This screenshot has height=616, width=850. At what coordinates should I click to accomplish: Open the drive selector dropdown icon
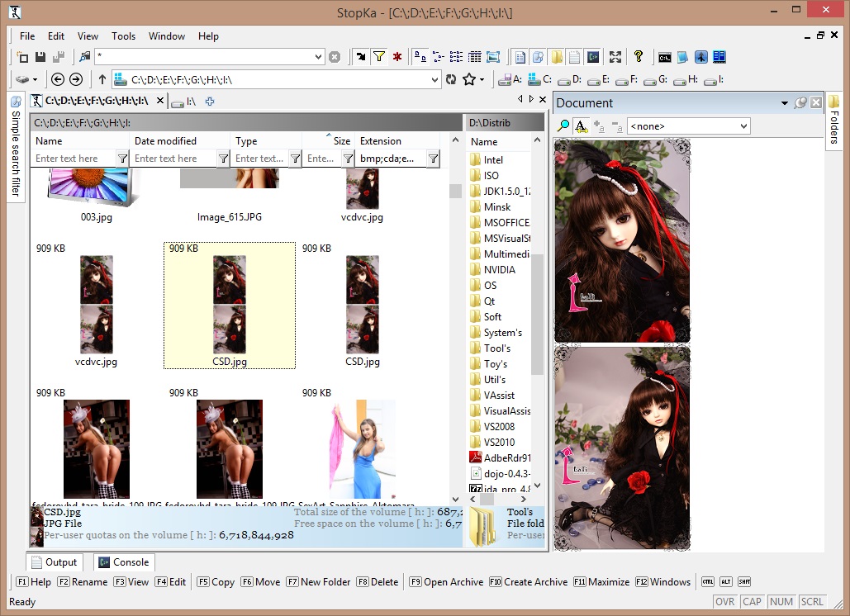26,79
